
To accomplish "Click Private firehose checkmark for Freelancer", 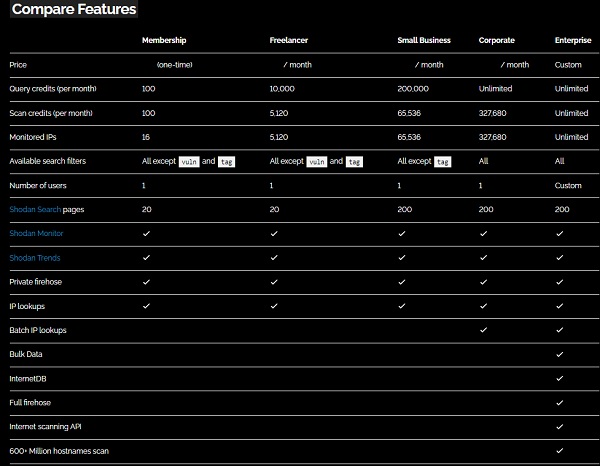I will coord(274,282).
